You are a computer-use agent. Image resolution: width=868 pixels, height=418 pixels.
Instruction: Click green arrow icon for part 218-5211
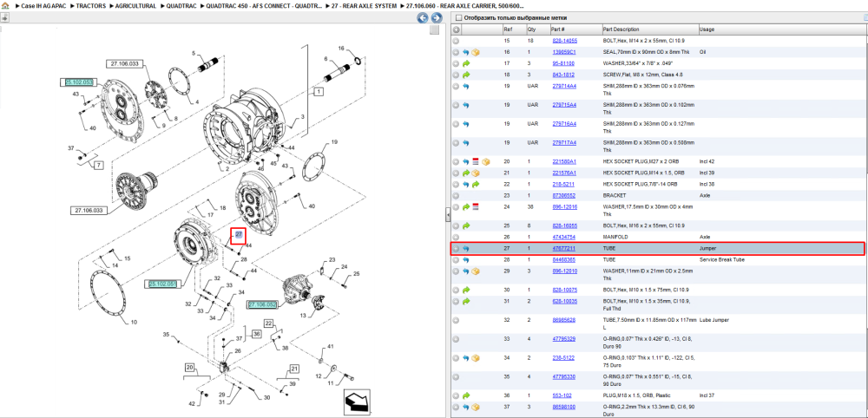475,184
